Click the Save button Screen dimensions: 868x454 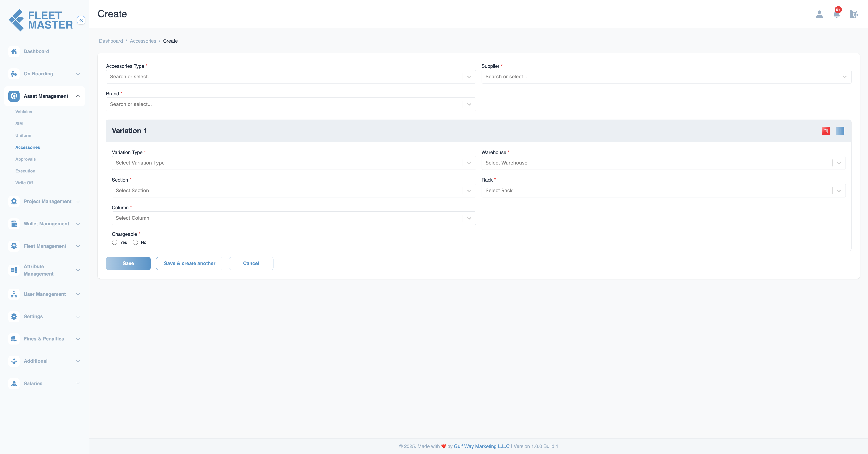coord(128,264)
